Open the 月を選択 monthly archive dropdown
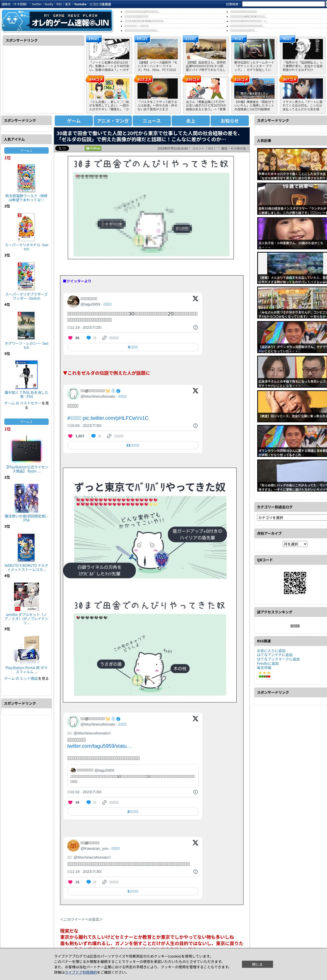 (x=295, y=544)
